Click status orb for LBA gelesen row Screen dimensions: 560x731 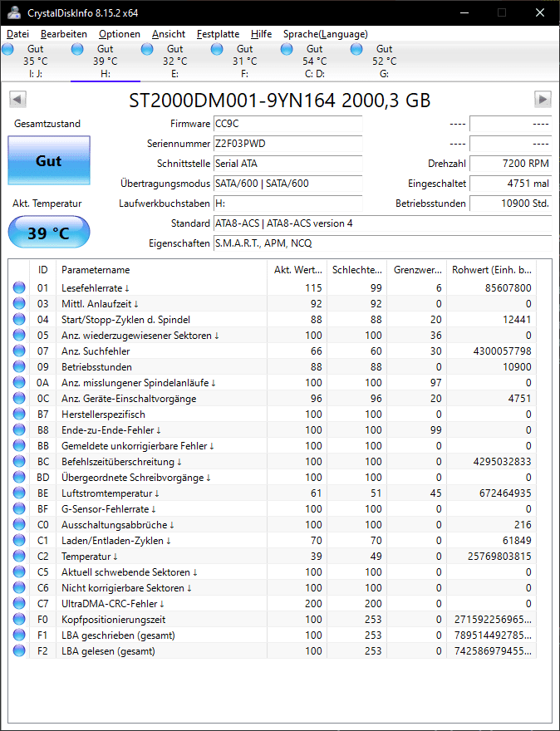(x=19, y=650)
